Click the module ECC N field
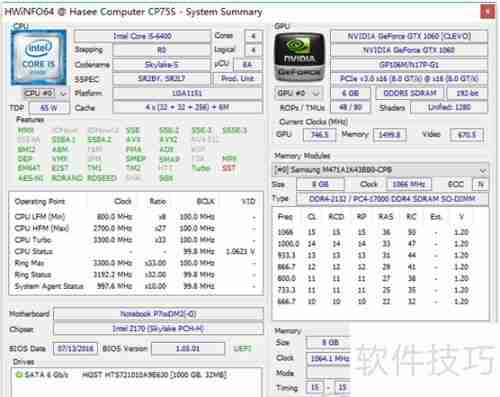500x397 pixels. click(480, 184)
